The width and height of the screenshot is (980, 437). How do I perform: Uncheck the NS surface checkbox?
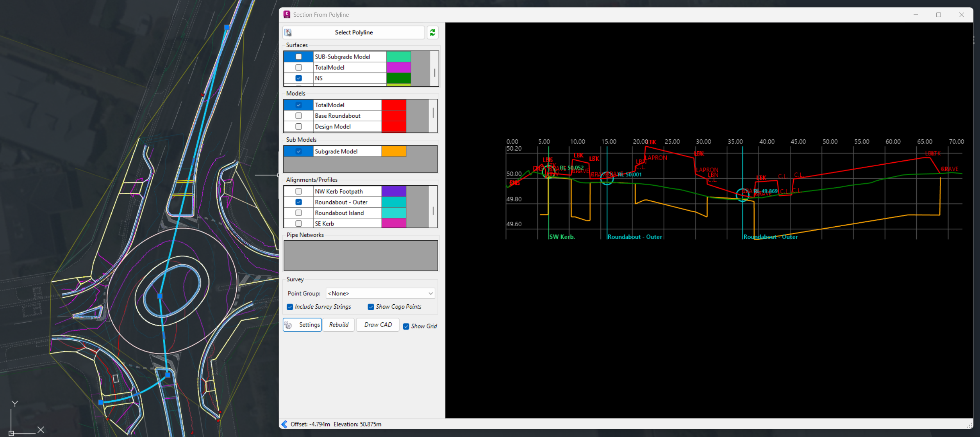[299, 78]
